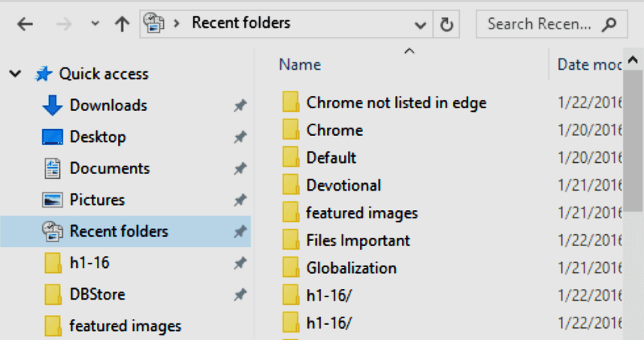644x340 pixels.
Task: Select the Globalization folder
Action: tap(351, 268)
